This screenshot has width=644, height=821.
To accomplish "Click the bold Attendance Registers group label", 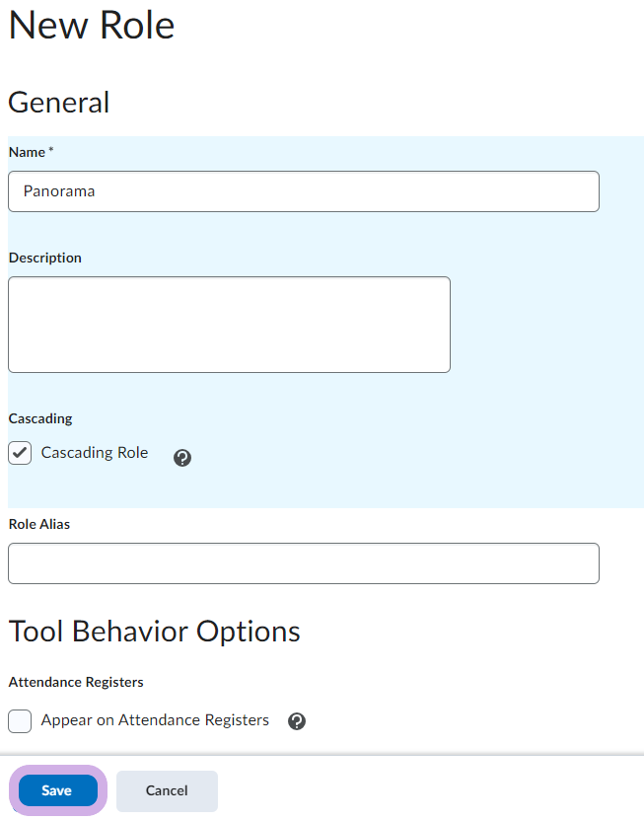I will coord(76,682).
